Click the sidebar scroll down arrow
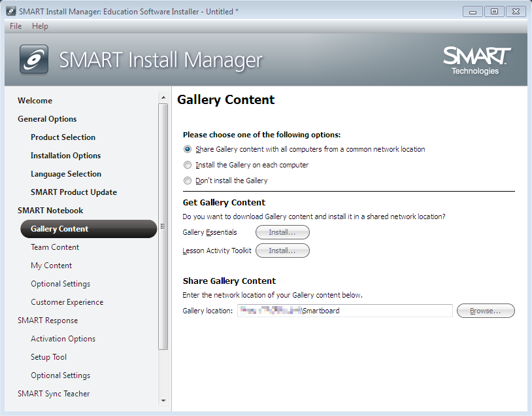Image resolution: width=532 pixels, height=416 pixels. point(163,400)
